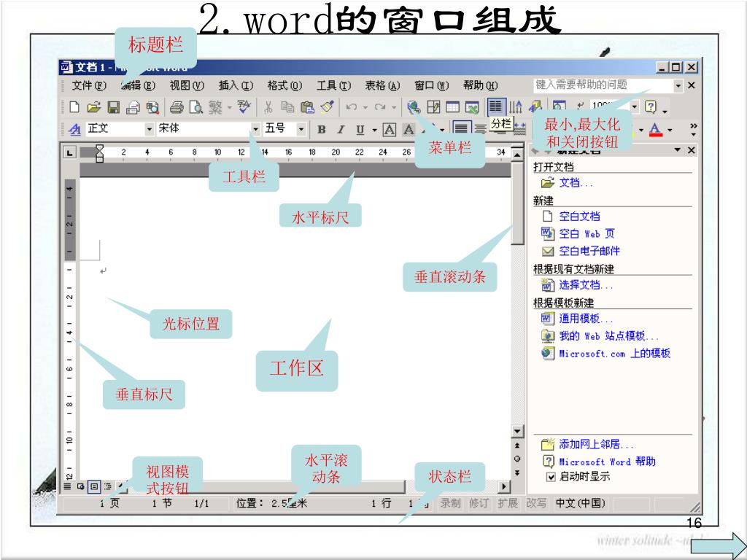Open the help question box dropdown
The width and height of the screenshot is (747, 560).
(x=678, y=86)
